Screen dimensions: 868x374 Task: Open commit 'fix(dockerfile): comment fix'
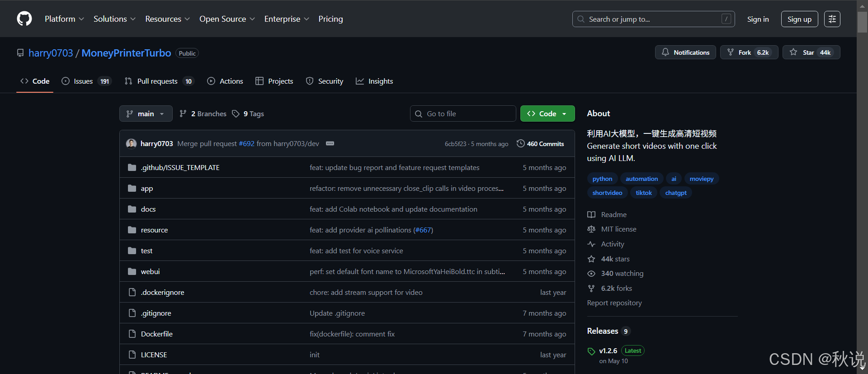[352, 334]
